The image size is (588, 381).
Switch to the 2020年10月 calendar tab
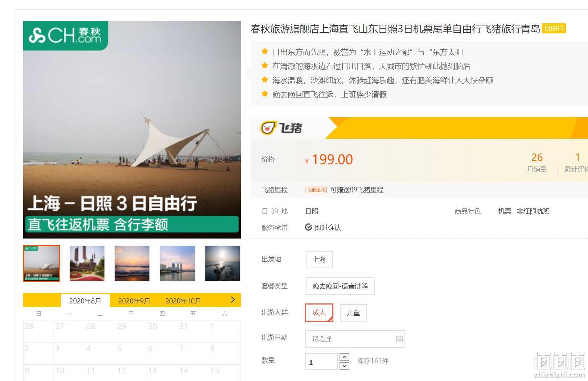click(183, 301)
